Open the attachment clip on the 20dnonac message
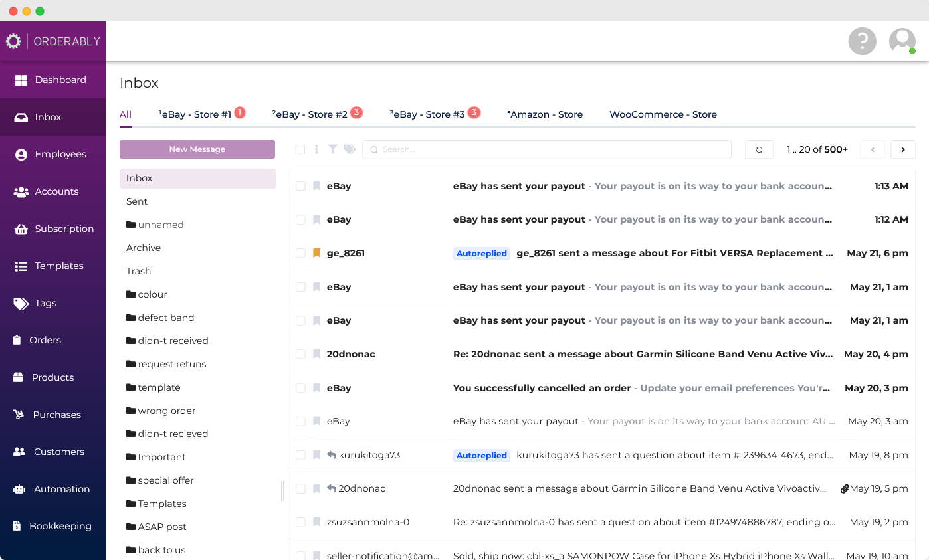929x560 pixels. pos(845,488)
